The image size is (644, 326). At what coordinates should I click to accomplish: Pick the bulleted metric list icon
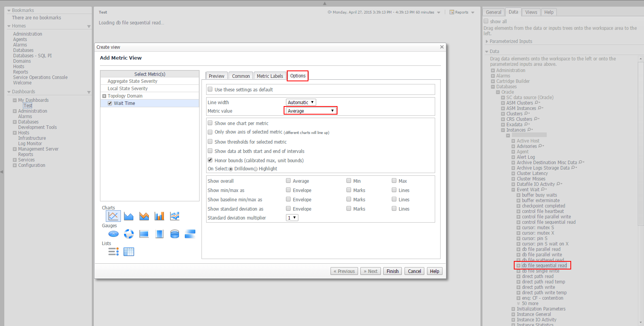(x=113, y=252)
